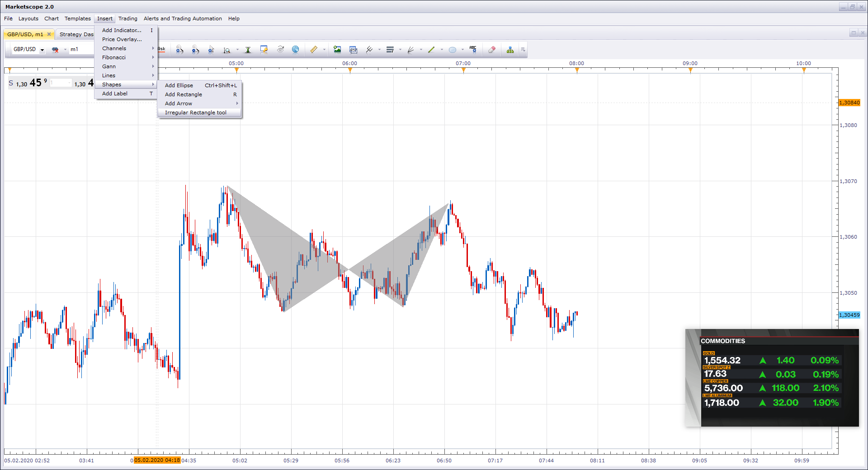Click the orange 06:00 timeline marker
This screenshot has height=470, width=868.
pyautogui.click(x=350, y=70)
